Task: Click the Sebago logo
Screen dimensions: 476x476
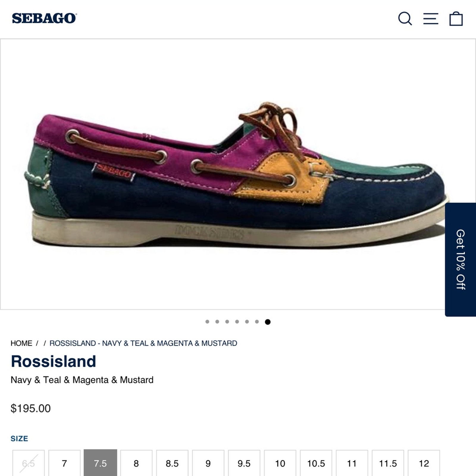Action: click(44, 18)
